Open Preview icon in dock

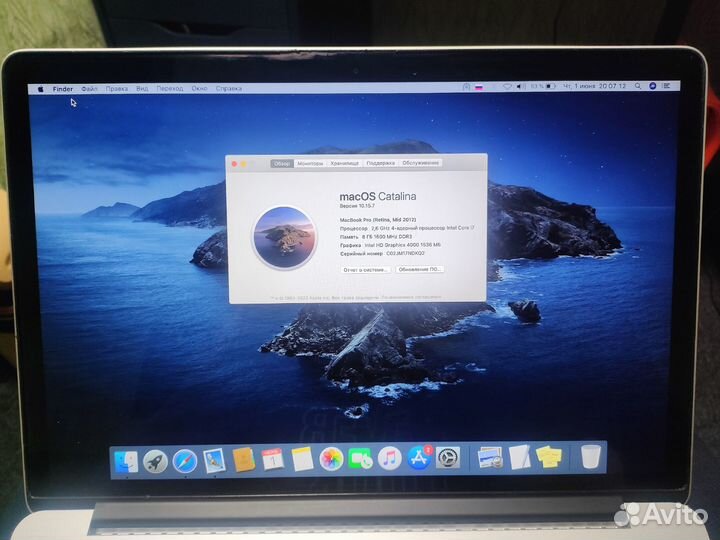(x=489, y=457)
